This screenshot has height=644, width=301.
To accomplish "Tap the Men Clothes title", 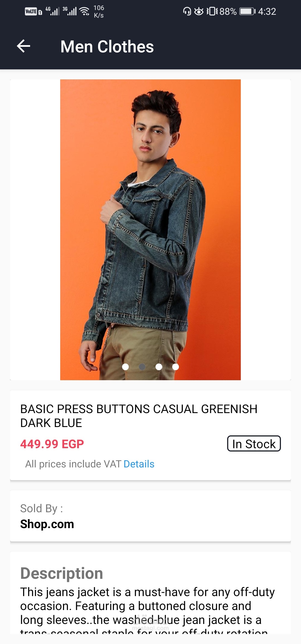I will tap(107, 47).
